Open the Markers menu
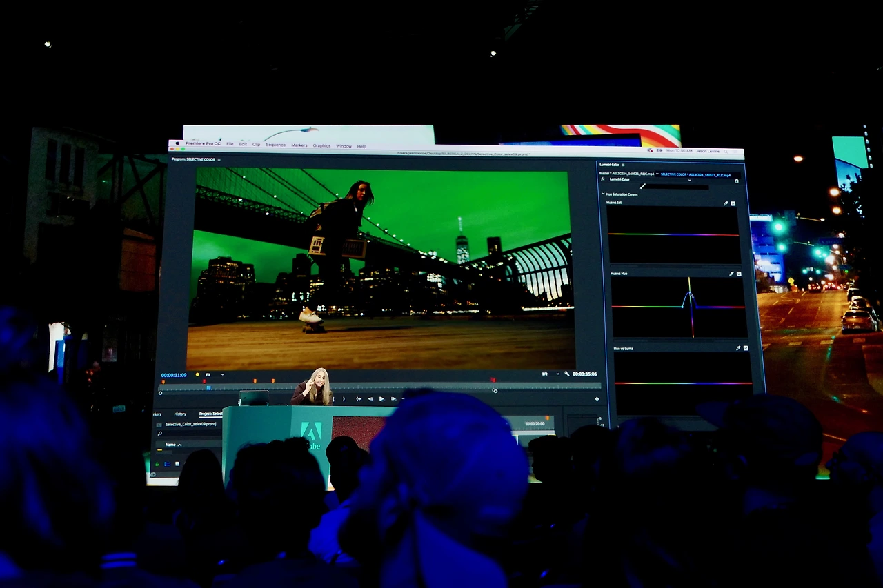 299,145
